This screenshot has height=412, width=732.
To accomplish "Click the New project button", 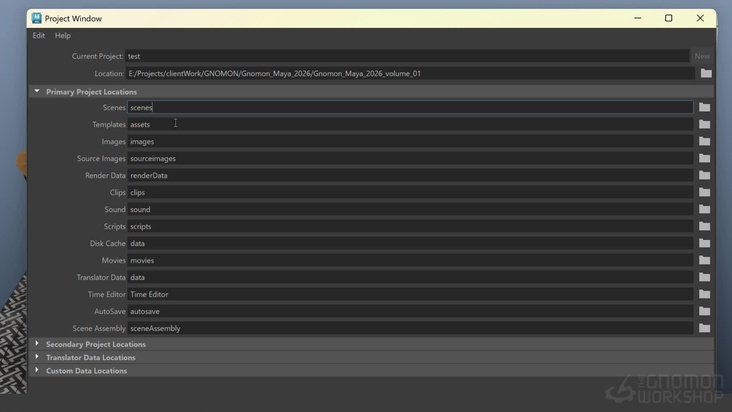I will (x=702, y=56).
